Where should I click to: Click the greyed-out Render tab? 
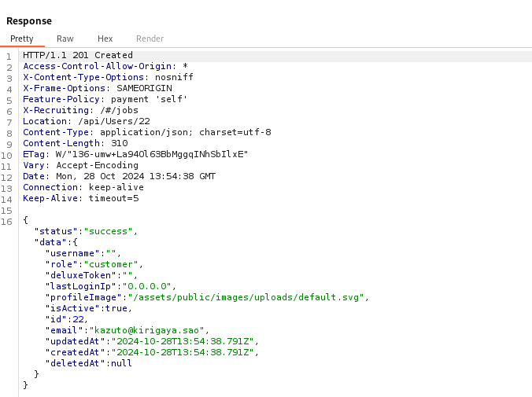coord(150,39)
